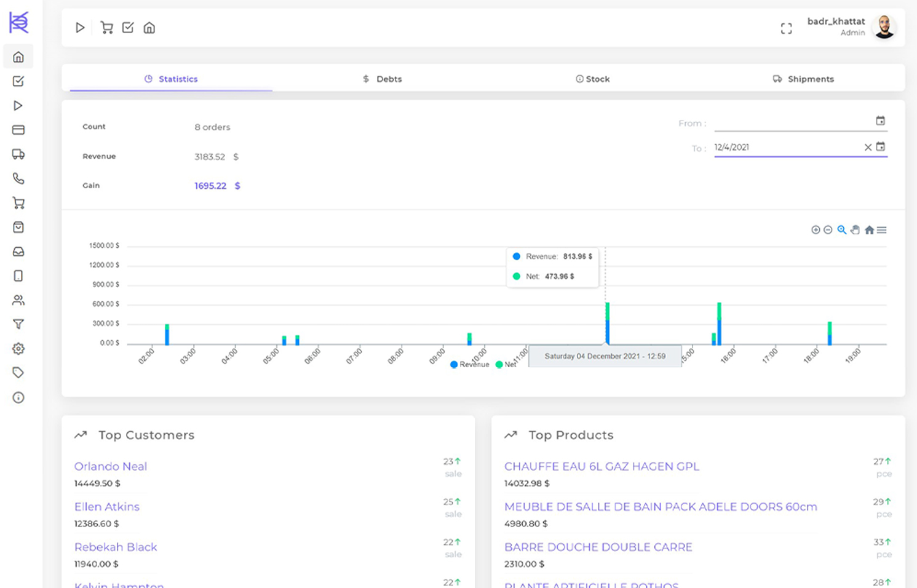Open the users icon in sidebar
The width and height of the screenshot is (917, 588).
(x=18, y=300)
